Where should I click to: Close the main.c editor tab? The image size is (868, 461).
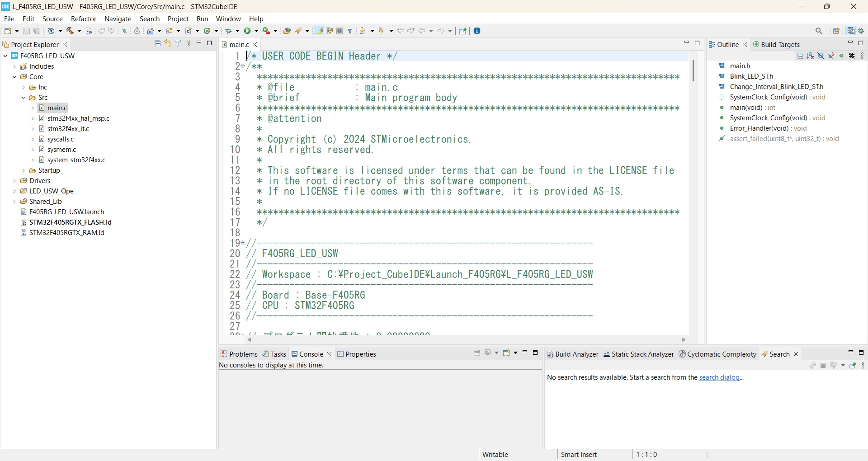click(x=255, y=44)
